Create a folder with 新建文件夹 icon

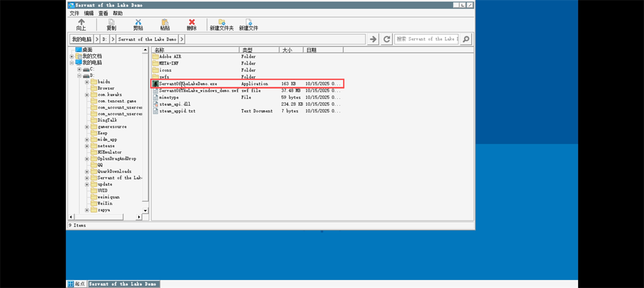(x=221, y=22)
